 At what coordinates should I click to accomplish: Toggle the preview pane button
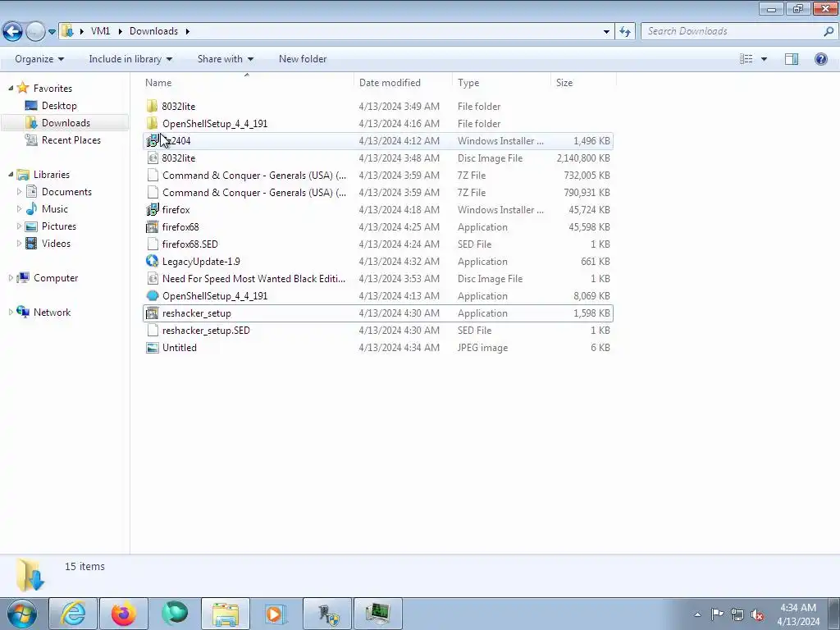[x=792, y=59]
